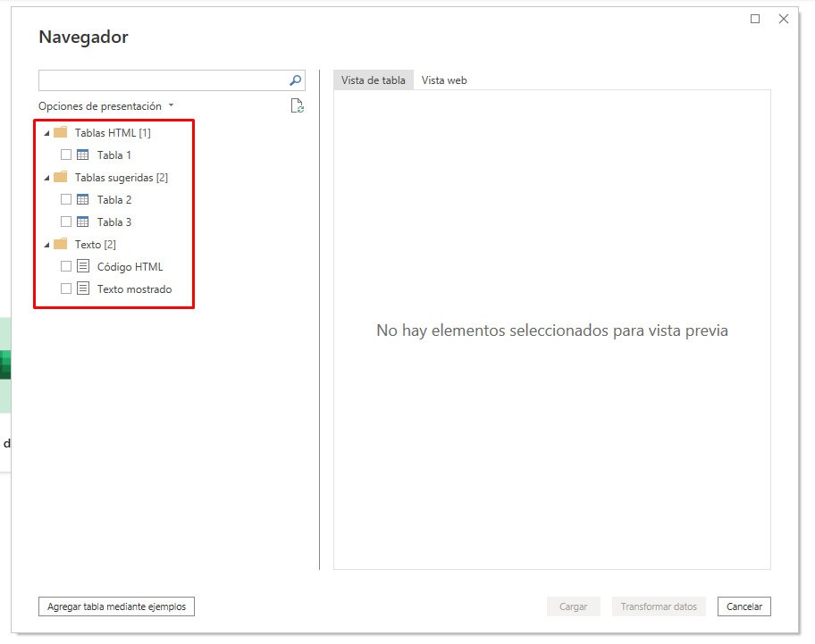Collapse the Tablas HTML group

pyautogui.click(x=46, y=133)
